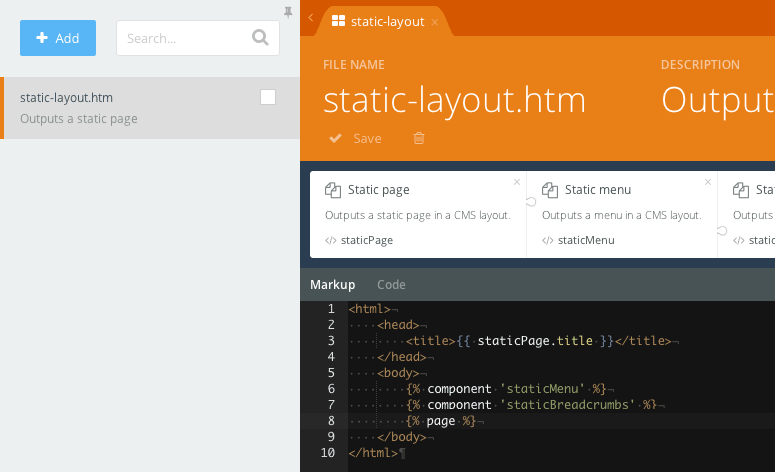Delete the layout using the trash icon
This screenshot has width=775, height=472.
[419, 138]
